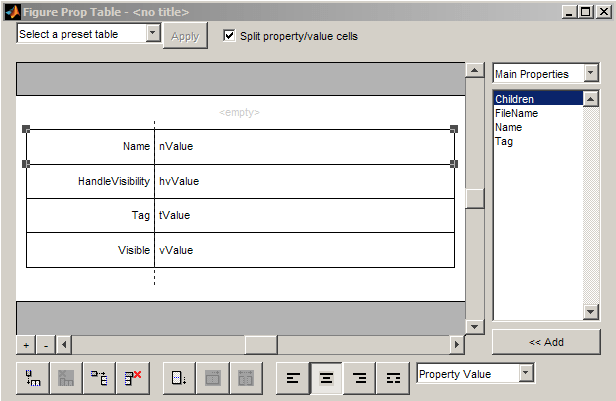Click the vValue cell
Viewport: 616px width, 401px height.
point(304,250)
